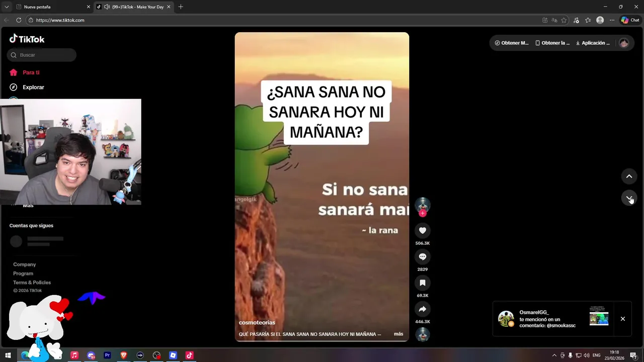Open the comments bubble showing 2829
The image size is (644, 362).
tap(423, 257)
